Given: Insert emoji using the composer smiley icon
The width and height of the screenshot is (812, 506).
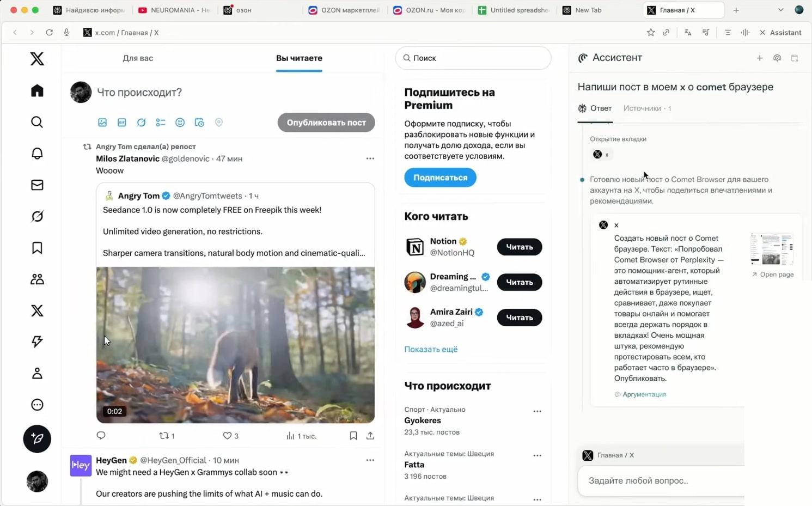Looking at the screenshot, I should tap(180, 123).
